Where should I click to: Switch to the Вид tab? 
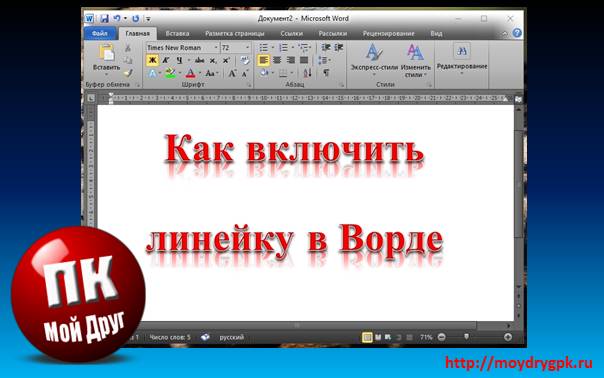pos(436,34)
